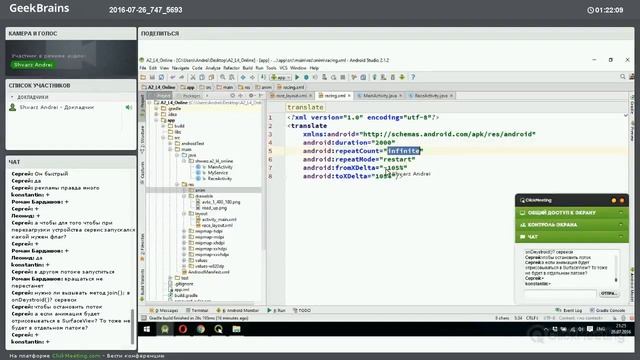Open the app run configuration dropdown
This screenshot has width=640, height=360.
[280, 77]
